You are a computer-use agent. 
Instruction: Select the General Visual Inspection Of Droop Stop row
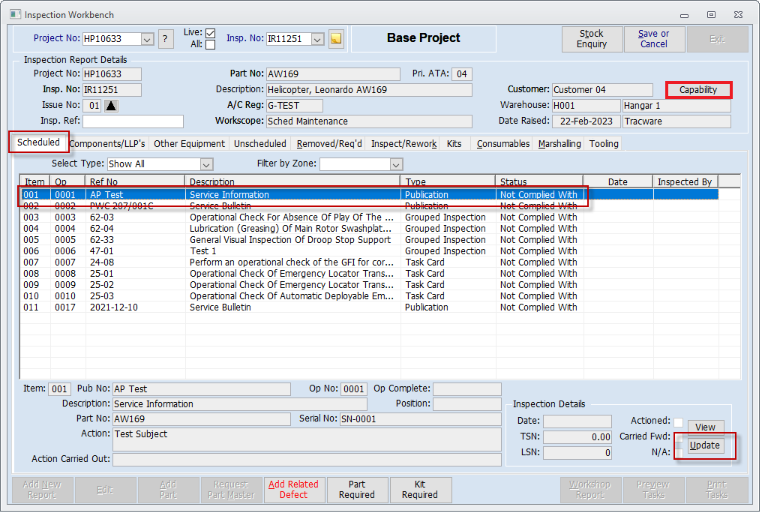369,240
